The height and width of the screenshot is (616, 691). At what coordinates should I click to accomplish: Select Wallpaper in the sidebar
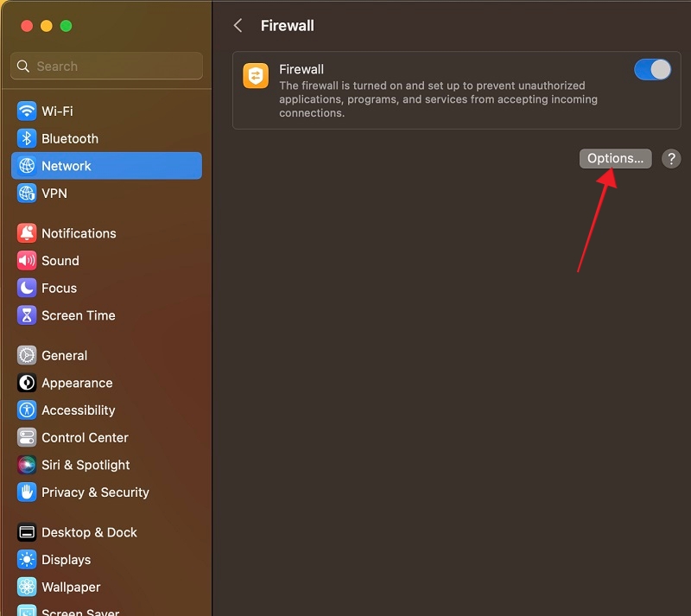(x=26, y=587)
